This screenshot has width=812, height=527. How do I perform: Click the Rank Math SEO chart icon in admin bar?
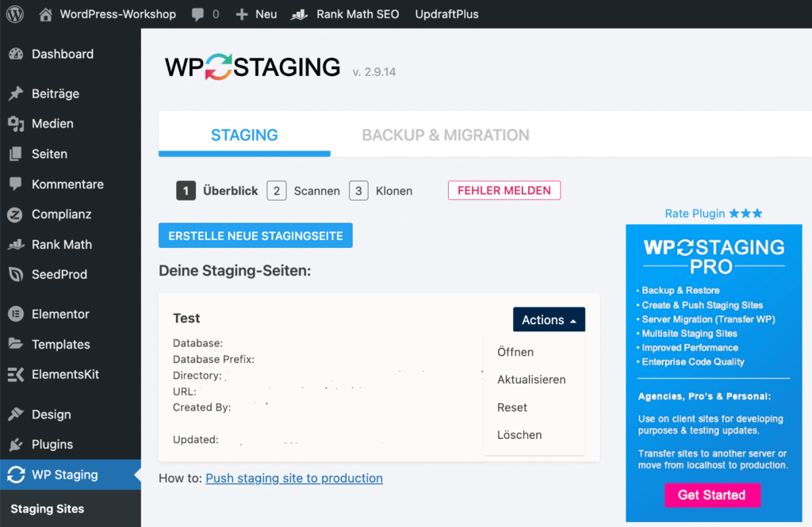299,14
